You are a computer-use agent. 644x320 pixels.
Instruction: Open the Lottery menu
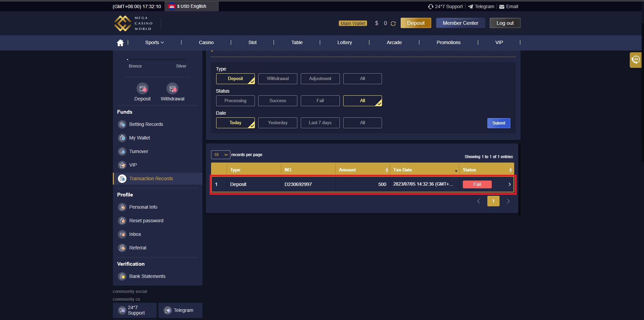[x=345, y=42]
